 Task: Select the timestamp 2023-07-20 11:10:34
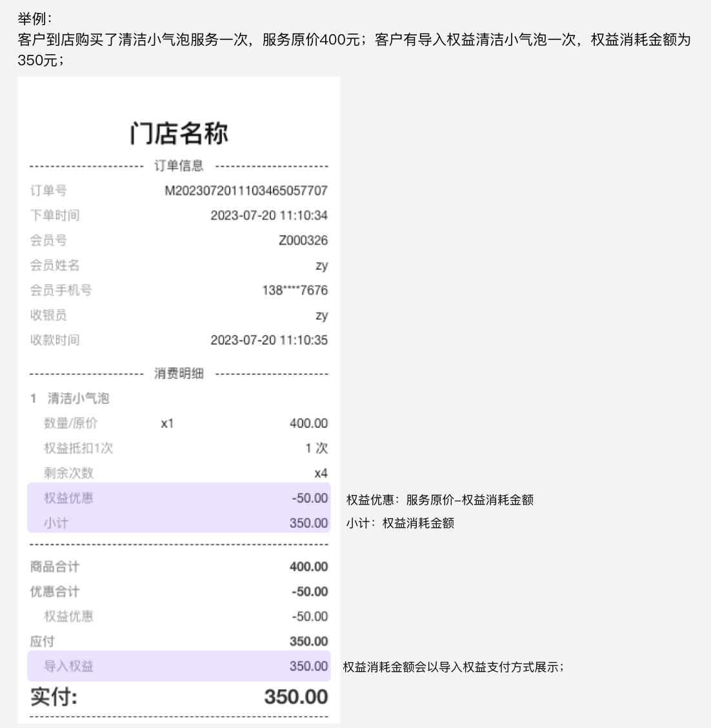[x=269, y=216]
